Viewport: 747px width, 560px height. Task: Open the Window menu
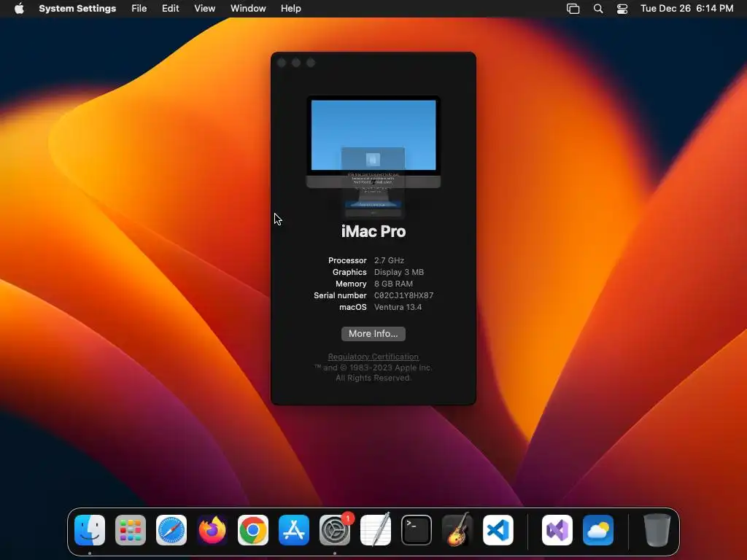(x=248, y=9)
